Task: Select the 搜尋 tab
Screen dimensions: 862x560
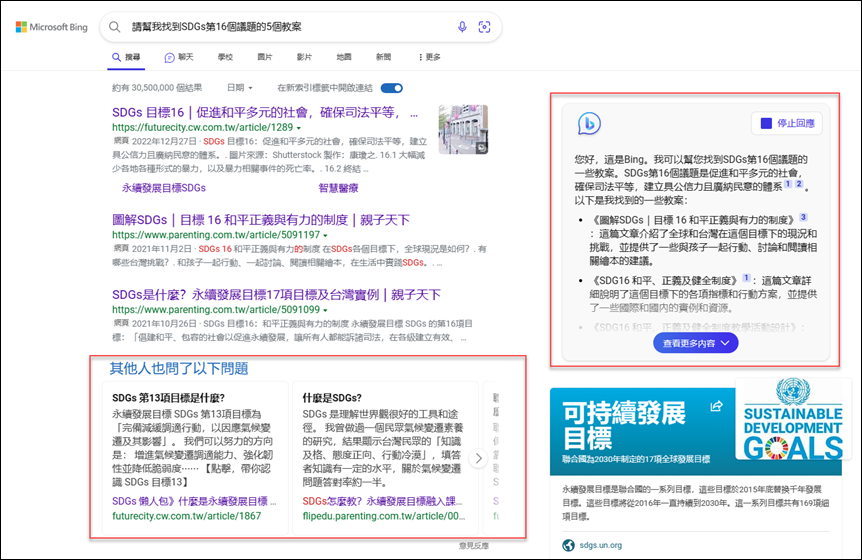Action: [126, 57]
